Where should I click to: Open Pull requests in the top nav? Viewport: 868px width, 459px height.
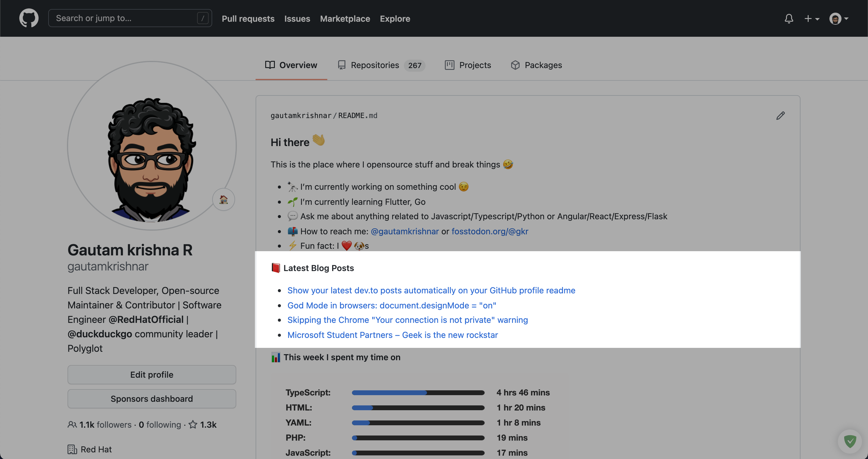pyautogui.click(x=248, y=18)
